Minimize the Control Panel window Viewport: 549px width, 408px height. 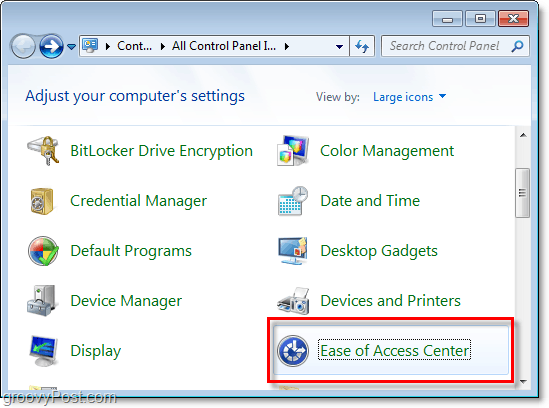pyautogui.click(x=447, y=19)
